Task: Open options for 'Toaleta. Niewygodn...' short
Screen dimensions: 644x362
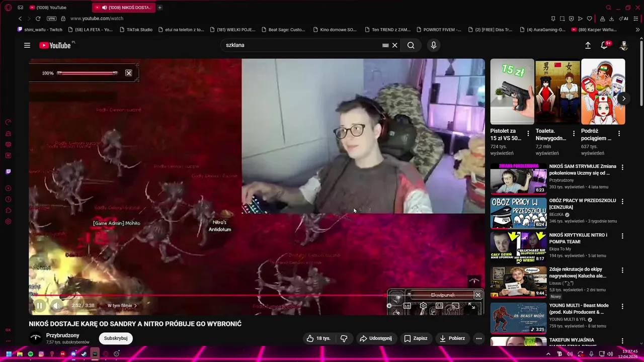Action: pos(574,134)
